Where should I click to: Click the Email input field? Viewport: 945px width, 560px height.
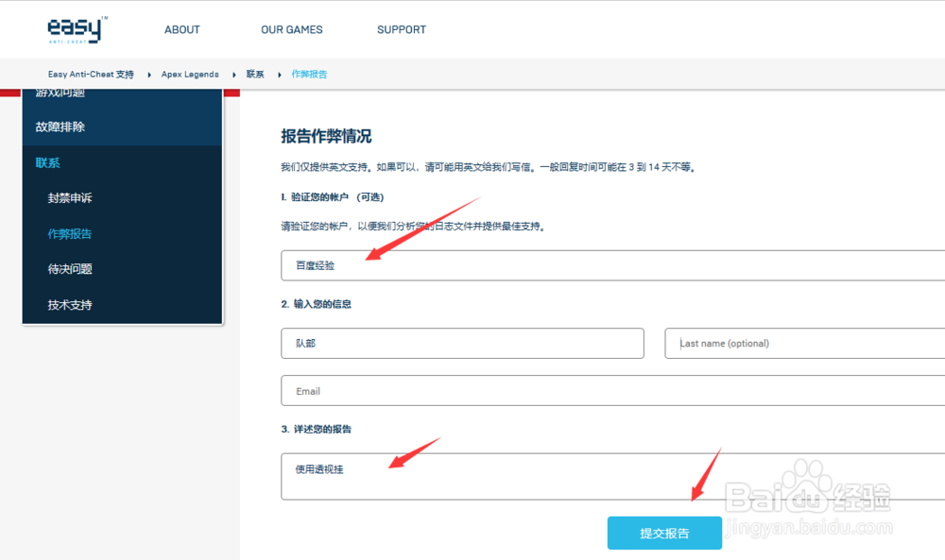pyautogui.click(x=472, y=390)
